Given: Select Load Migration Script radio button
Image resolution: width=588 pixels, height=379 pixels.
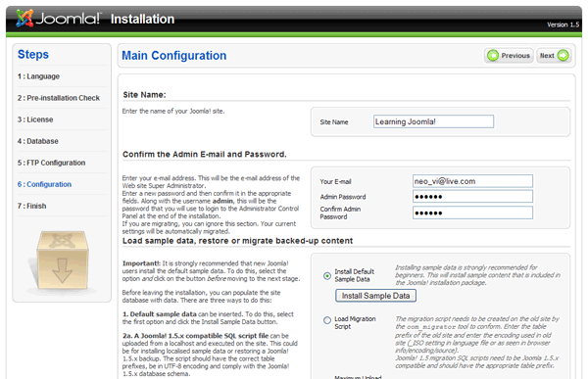Looking at the screenshot, I should coord(327,320).
